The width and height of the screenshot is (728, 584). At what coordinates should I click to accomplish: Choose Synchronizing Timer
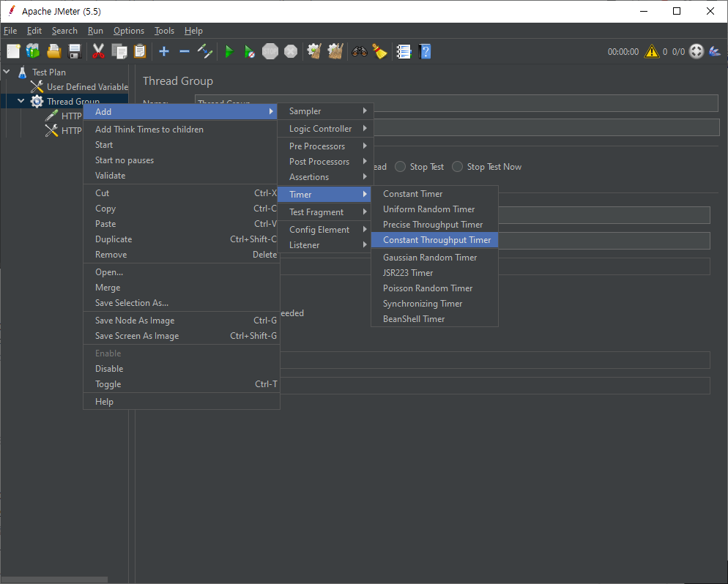[434, 304]
